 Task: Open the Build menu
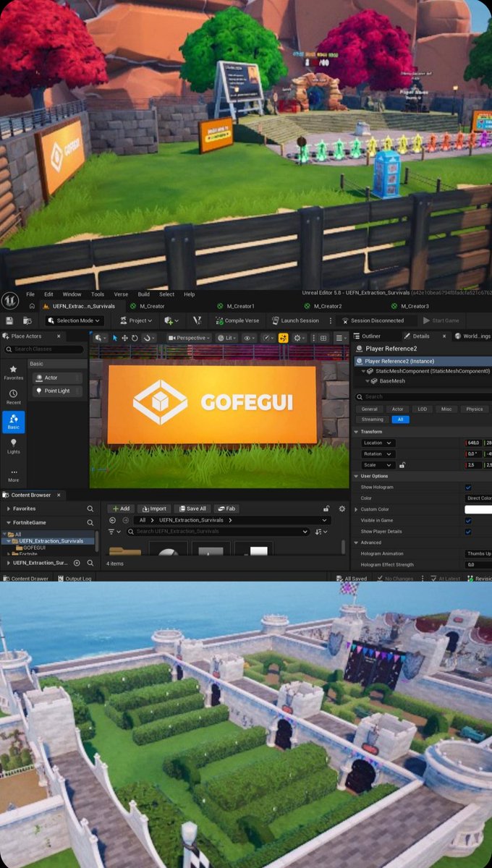pyautogui.click(x=143, y=294)
